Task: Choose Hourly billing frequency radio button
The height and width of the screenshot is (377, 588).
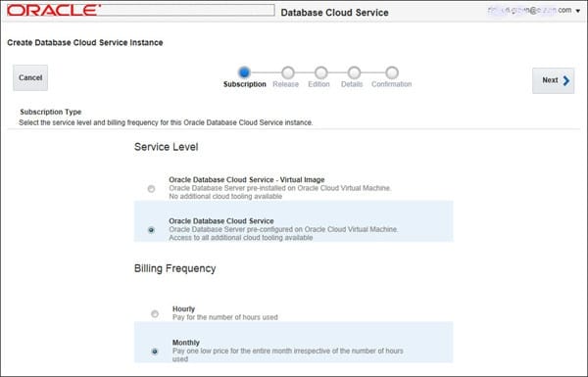Action: click(155, 313)
